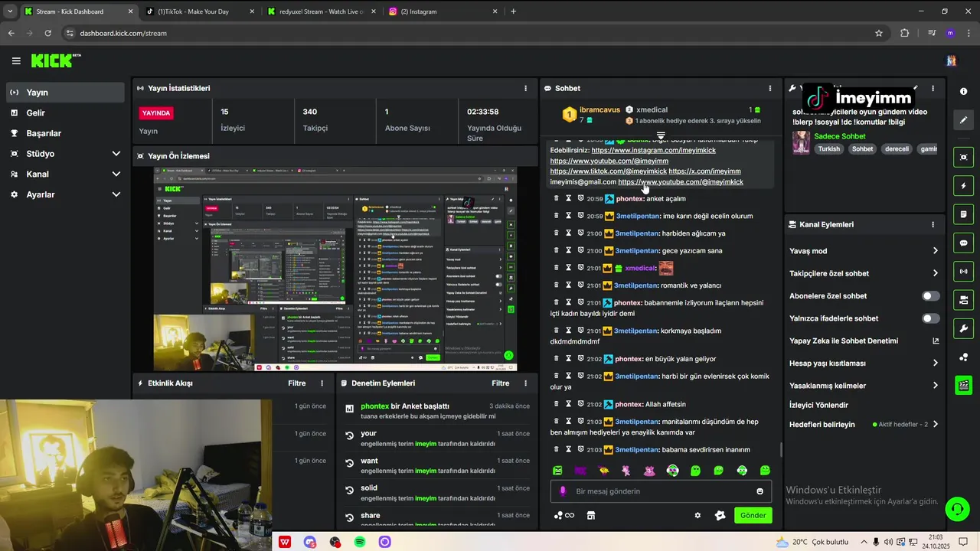Click the channel points infinity icon below chat
This screenshot has height=551, width=980.
click(x=564, y=516)
